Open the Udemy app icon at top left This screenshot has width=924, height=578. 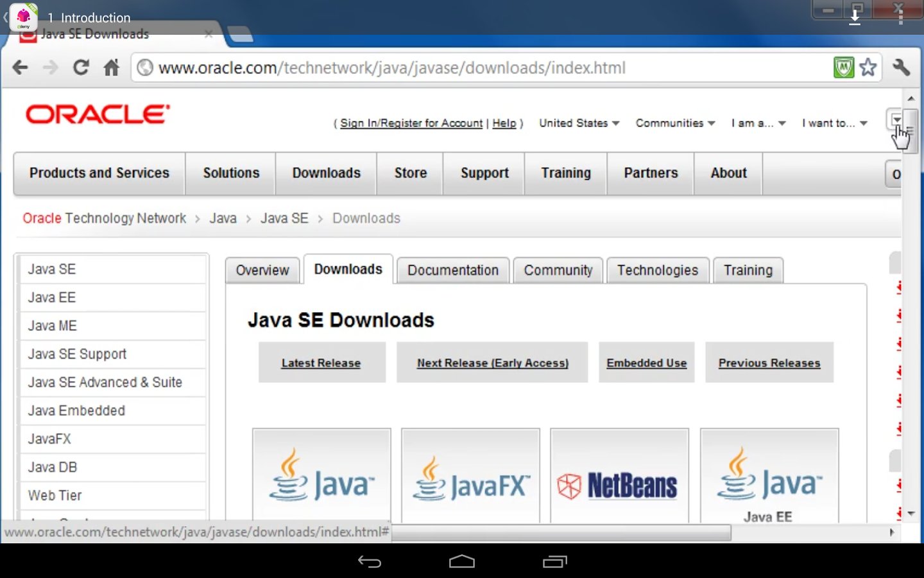pos(24,17)
